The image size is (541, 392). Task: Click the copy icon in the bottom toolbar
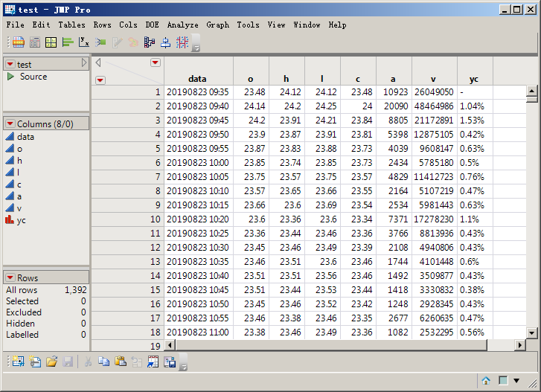click(103, 362)
